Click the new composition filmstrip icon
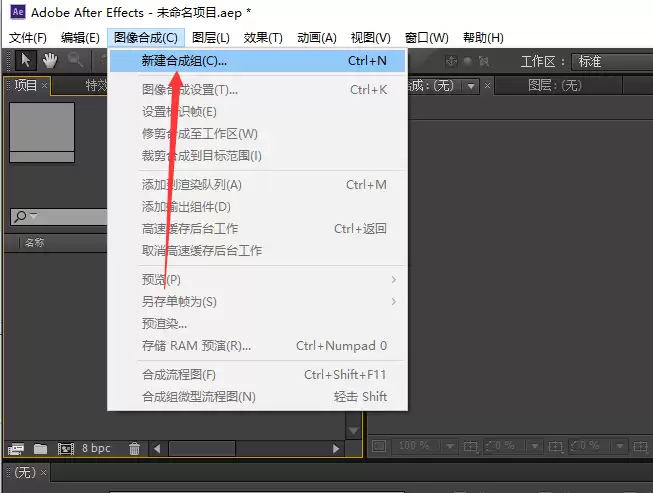653x493 pixels. tap(66, 448)
